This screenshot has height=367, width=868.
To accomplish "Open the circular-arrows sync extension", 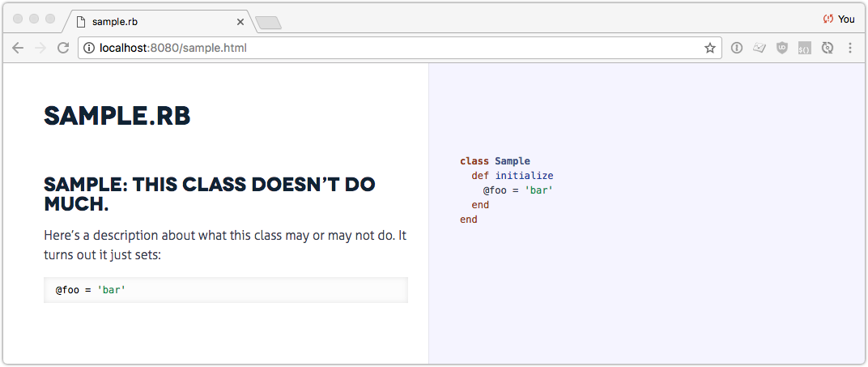I will 827,48.
